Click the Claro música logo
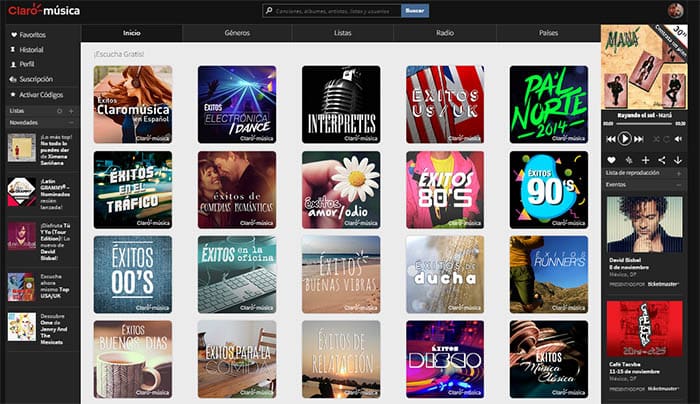The width and height of the screenshot is (700, 404). [x=44, y=10]
